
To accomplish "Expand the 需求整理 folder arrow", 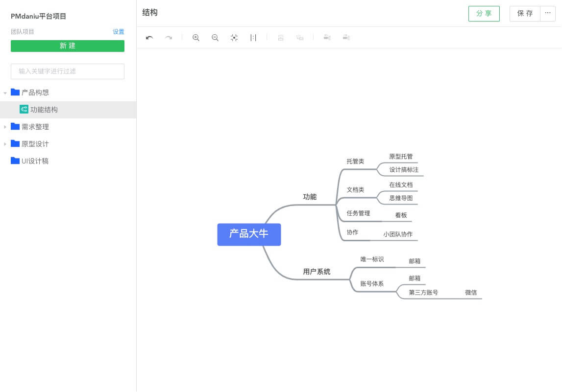I will (5, 127).
